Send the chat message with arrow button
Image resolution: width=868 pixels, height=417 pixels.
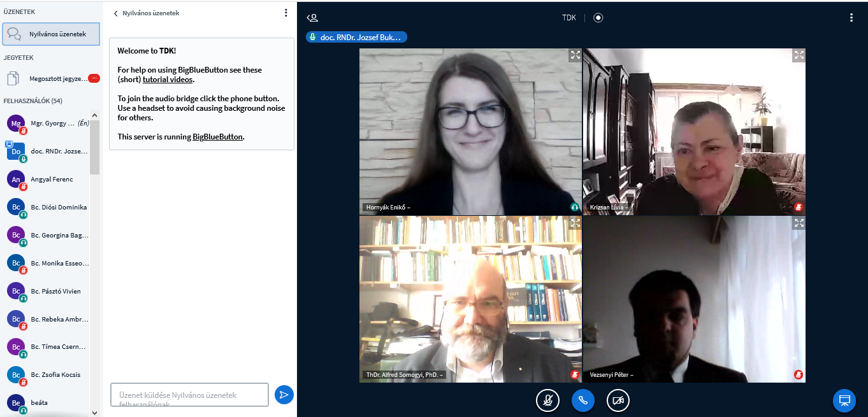284,395
